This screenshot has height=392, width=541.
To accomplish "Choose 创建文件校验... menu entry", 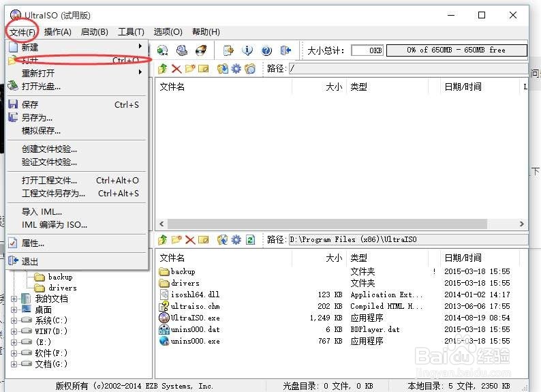I will (x=76, y=149).
